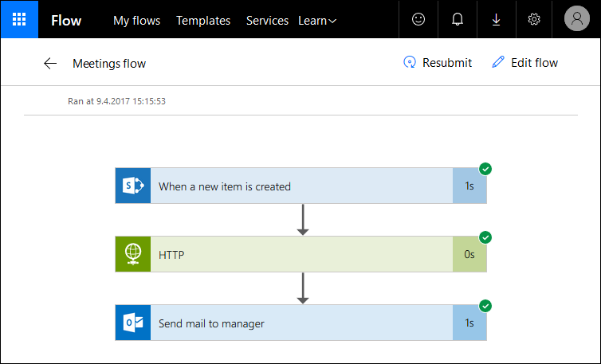The image size is (601, 364).
Task: Open the settings gear
Action: pyautogui.click(x=535, y=20)
